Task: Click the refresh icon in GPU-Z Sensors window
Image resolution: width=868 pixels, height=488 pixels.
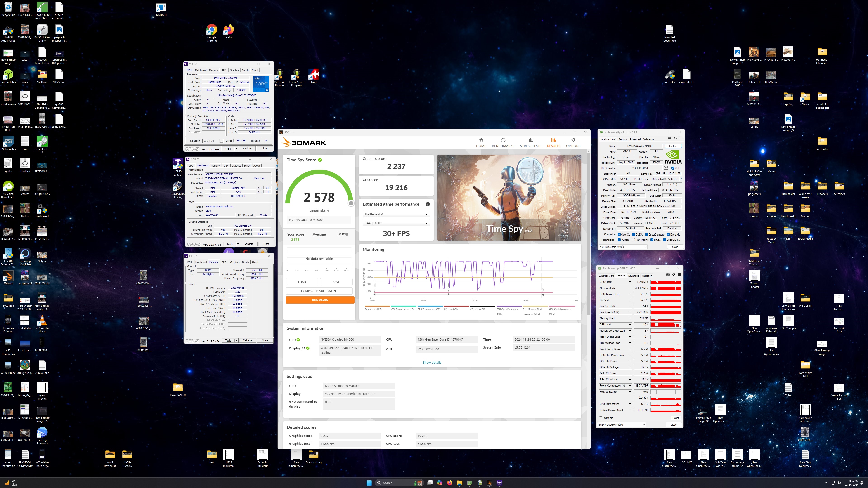Action: tap(674, 274)
